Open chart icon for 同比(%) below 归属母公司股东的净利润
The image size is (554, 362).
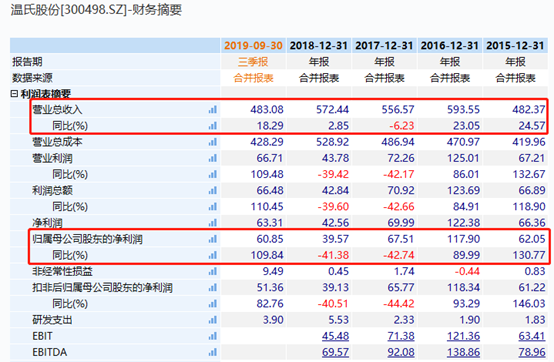click(213, 255)
